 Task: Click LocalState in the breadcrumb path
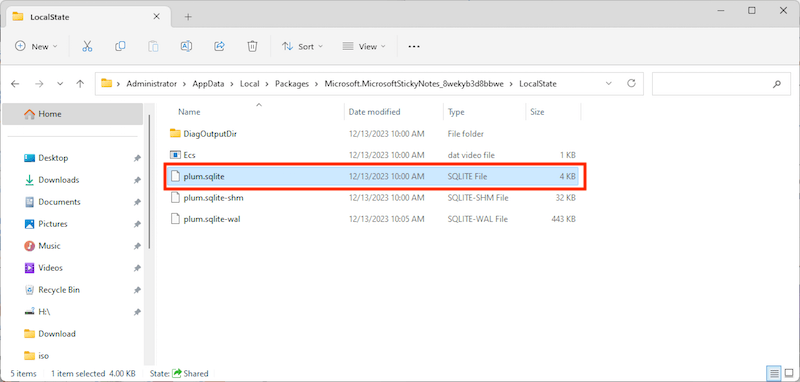click(538, 84)
